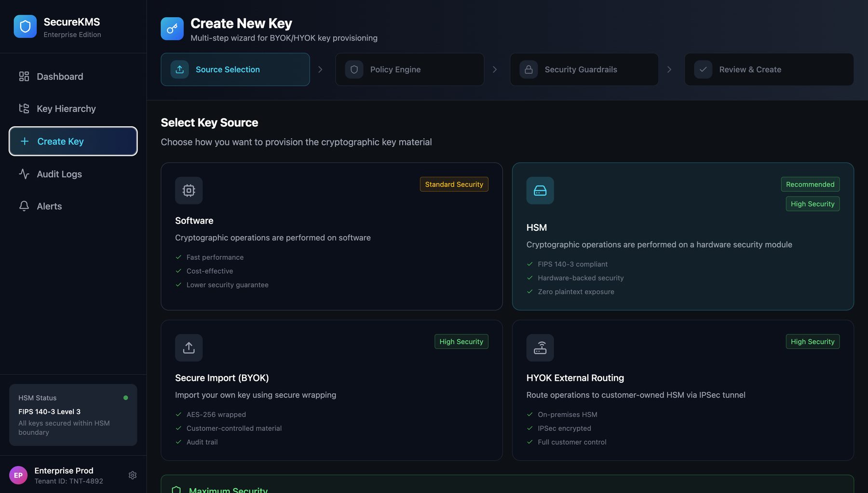Select the Source Selection step
The image size is (868, 493).
[x=235, y=69]
